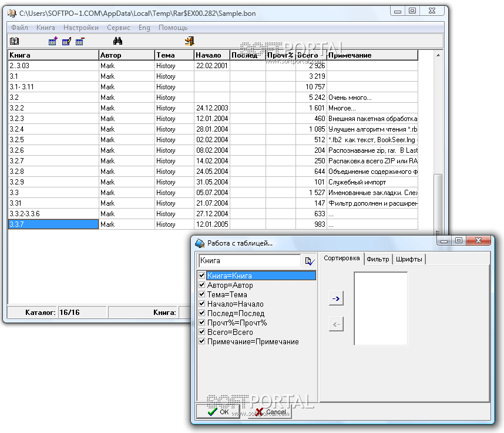The height and width of the screenshot is (433, 504).
Task: Click the Книга=Книга list entry text
Action: [x=230, y=276]
